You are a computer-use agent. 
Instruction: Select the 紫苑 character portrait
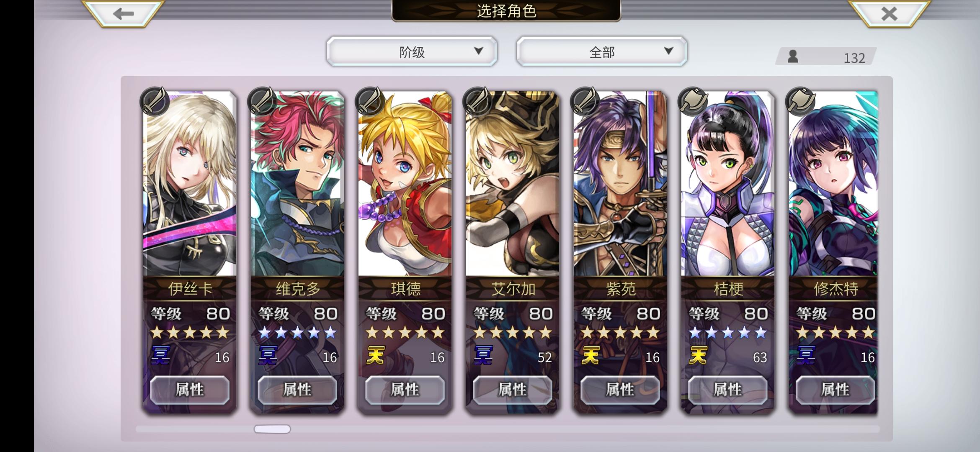point(620,183)
